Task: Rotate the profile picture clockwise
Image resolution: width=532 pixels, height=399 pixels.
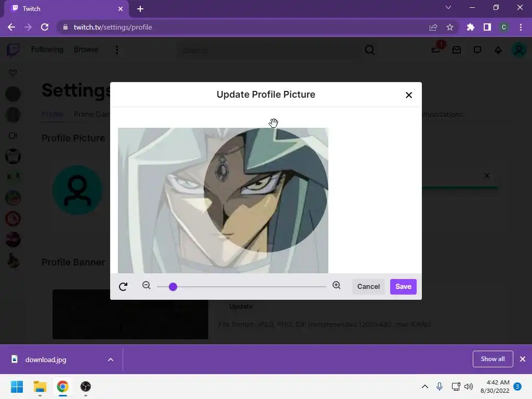Action: point(123,287)
